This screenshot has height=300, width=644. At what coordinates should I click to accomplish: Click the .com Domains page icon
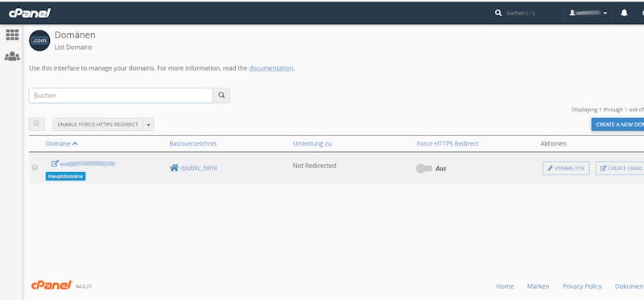point(39,41)
